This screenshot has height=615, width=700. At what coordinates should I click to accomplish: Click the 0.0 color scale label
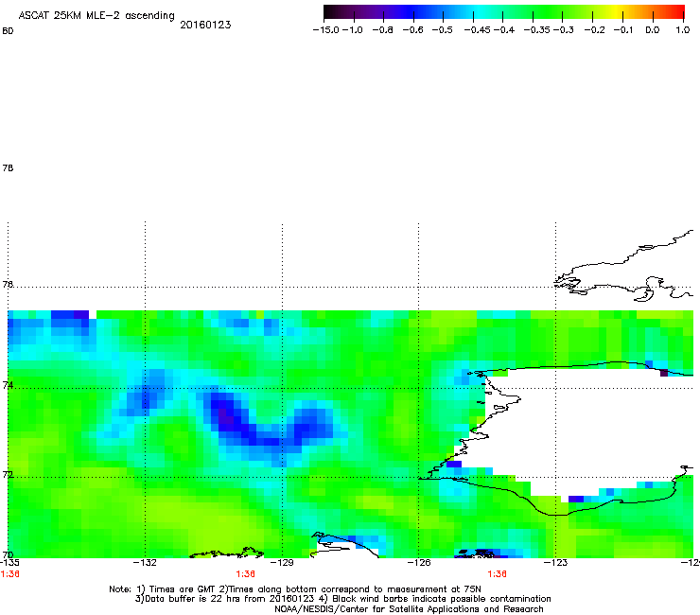pos(653,30)
